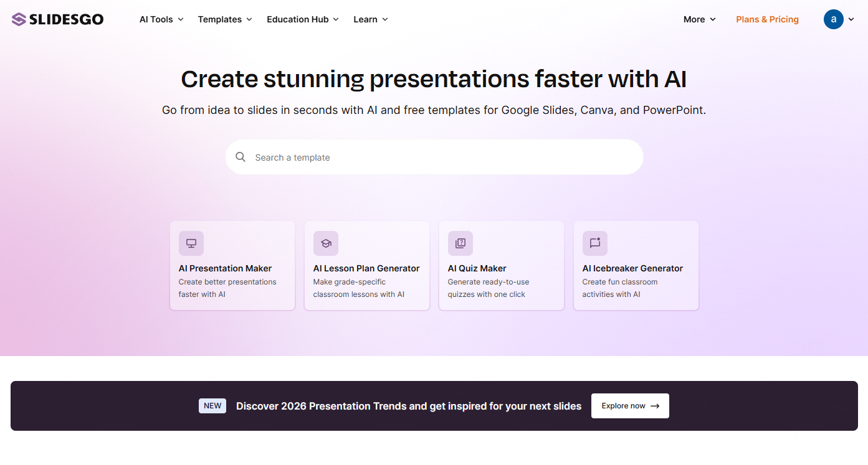Click the AI Lesson Plan graduation cap icon
The width and height of the screenshot is (868, 465).
(x=326, y=243)
